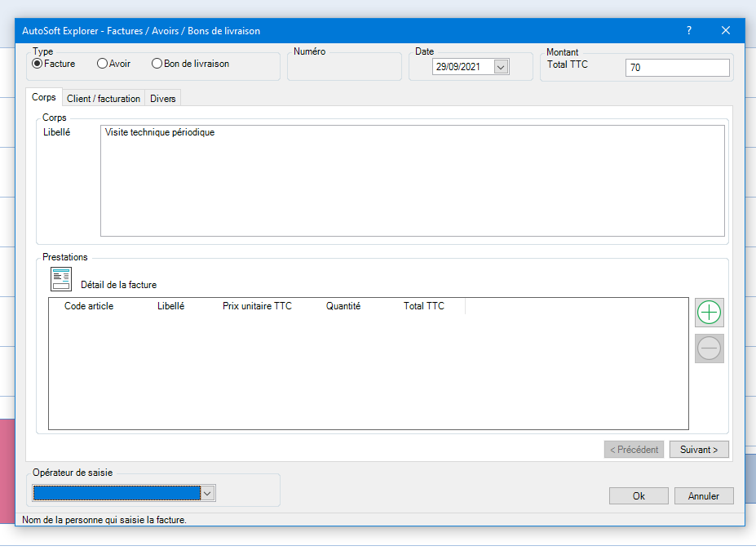Open help via the question mark icon

688,30
